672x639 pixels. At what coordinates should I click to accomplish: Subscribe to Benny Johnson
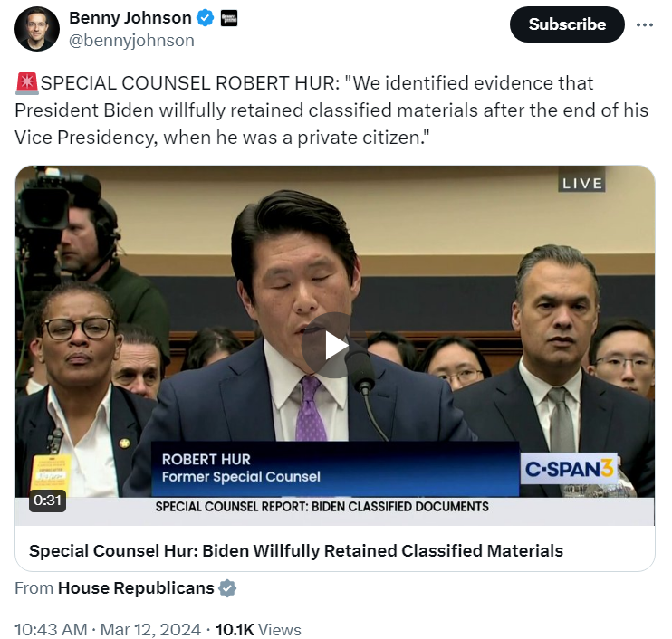click(567, 24)
